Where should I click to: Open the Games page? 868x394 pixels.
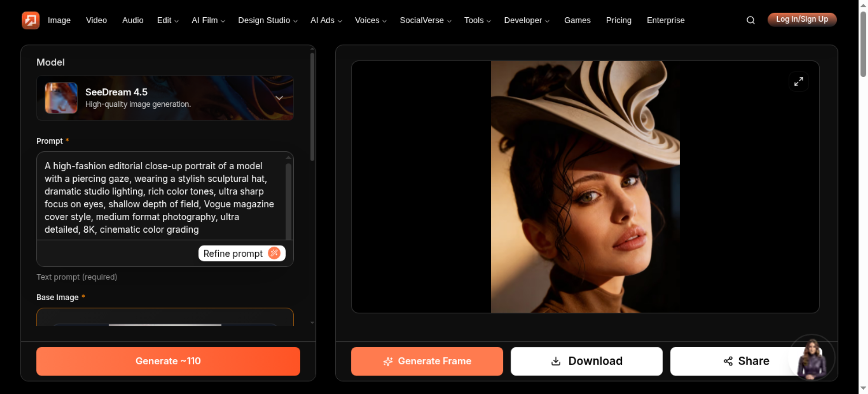click(577, 20)
